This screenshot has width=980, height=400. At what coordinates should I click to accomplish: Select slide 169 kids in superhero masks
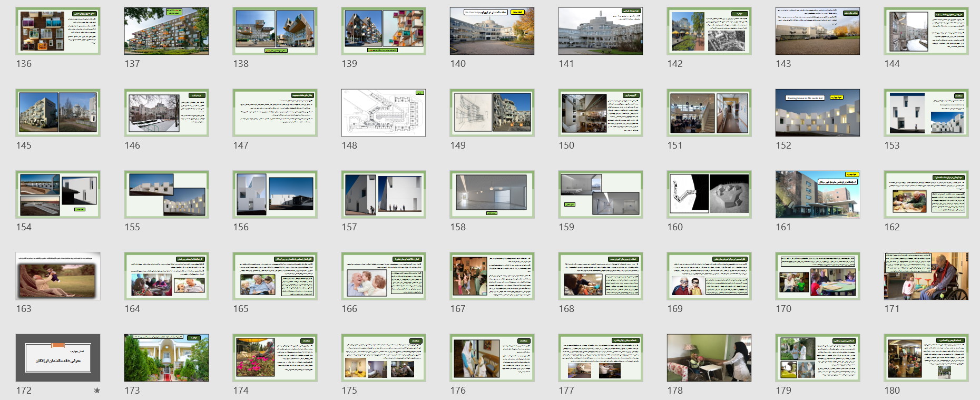pyautogui.click(x=709, y=276)
